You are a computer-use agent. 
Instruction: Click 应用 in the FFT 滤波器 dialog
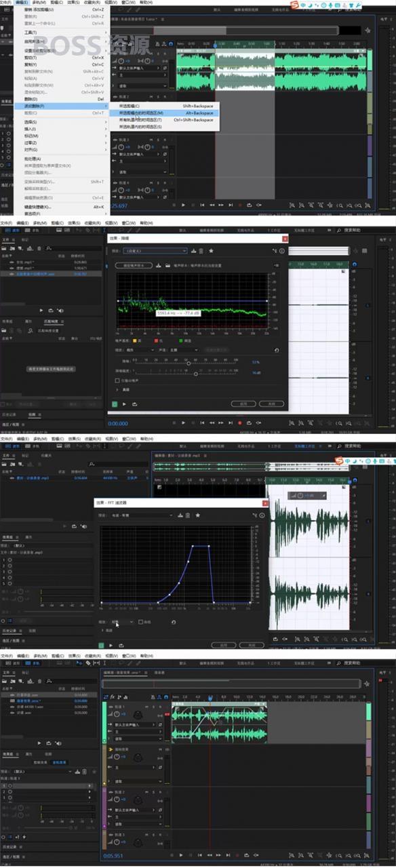pos(224,645)
